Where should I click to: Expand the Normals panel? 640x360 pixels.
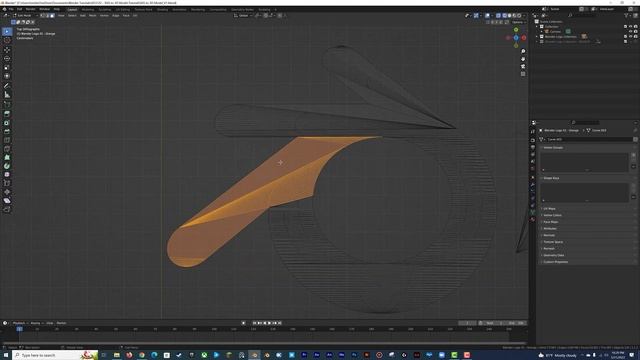click(x=549, y=235)
